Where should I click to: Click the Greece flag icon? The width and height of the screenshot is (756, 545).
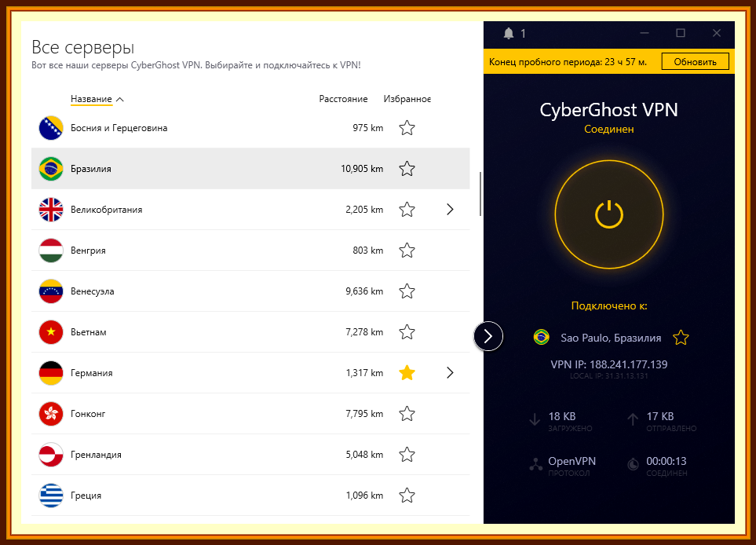(51, 496)
